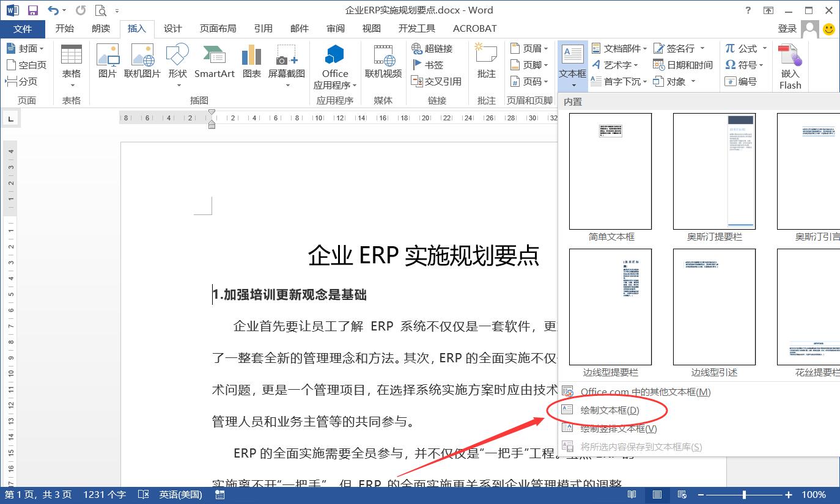Viewport: 840px width, 504px height.
Task: Switch to the Home (开始) tab
Action: click(x=65, y=29)
